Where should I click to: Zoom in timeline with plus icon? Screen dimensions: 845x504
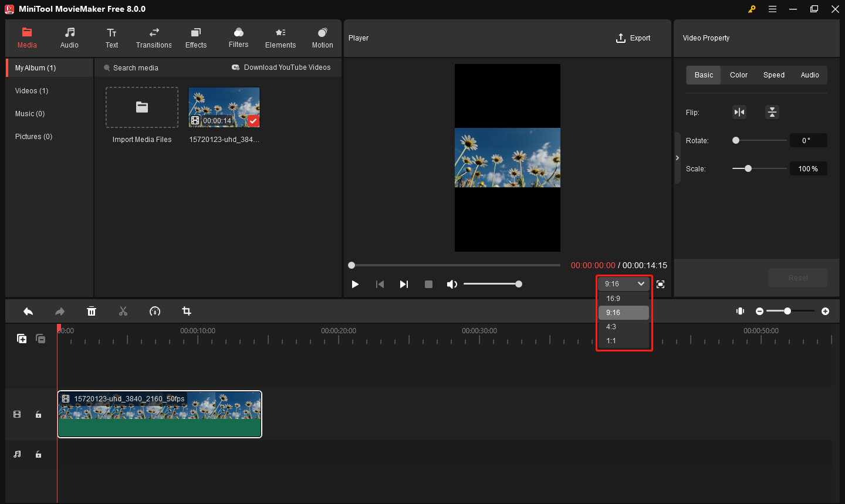(826, 312)
